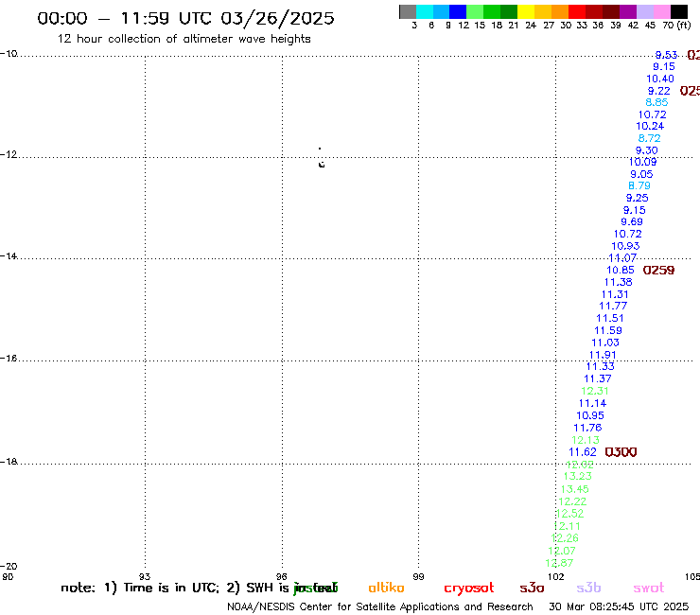700x615 pixels.
Task: Click the latitude axis label -12
Action: [9, 154]
